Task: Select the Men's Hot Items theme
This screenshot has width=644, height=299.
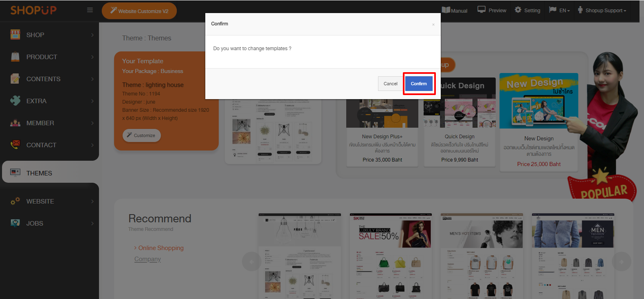Action: pos(482,256)
